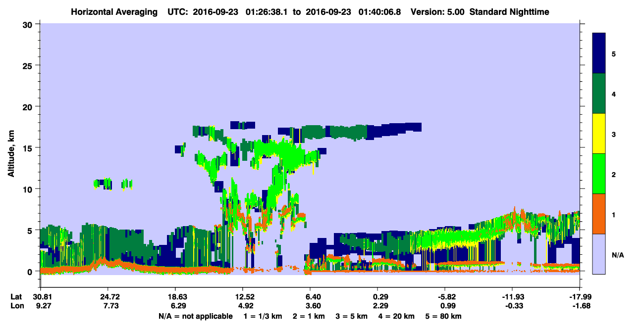This screenshot has height=330, width=644.
Task: Click legend note 'N/A = not applicable'
Action: click(x=195, y=316)
